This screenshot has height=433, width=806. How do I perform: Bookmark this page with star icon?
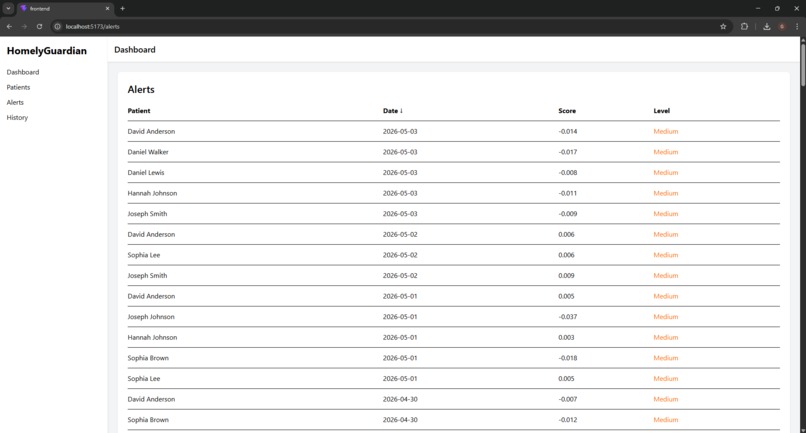point(723,26)
